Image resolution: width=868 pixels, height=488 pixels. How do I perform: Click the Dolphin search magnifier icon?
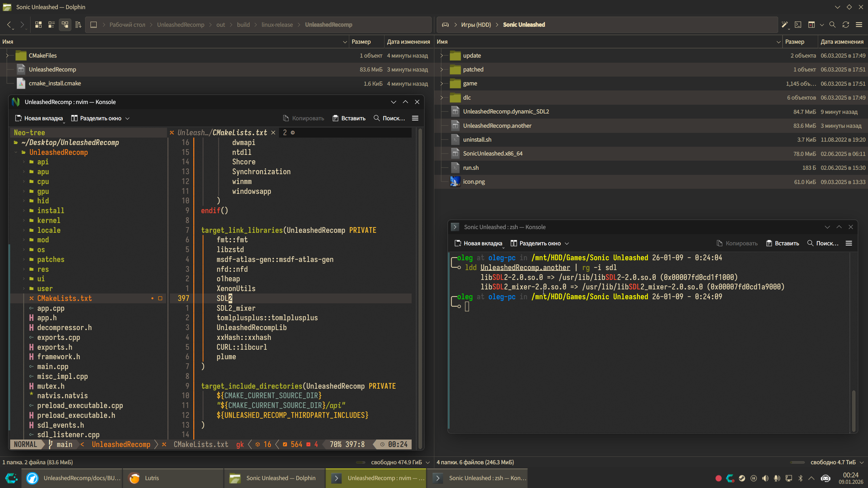pyautogui.click(x=832, y=25)
